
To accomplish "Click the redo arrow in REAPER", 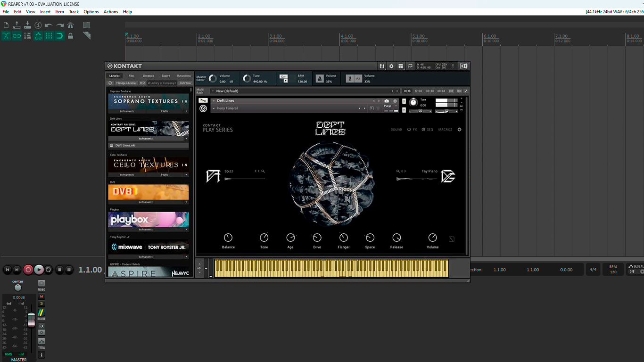I will click(60, 25).
